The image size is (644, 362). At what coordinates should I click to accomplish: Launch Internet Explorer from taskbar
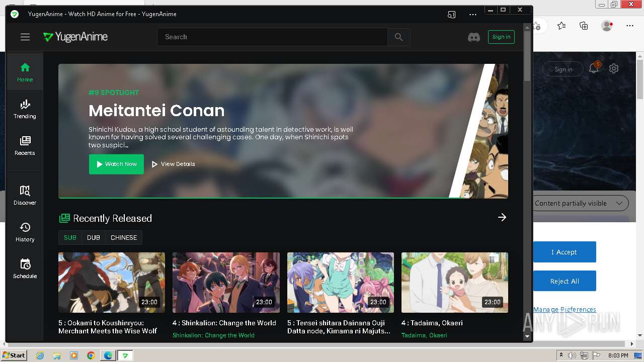[x=40, y=355]
